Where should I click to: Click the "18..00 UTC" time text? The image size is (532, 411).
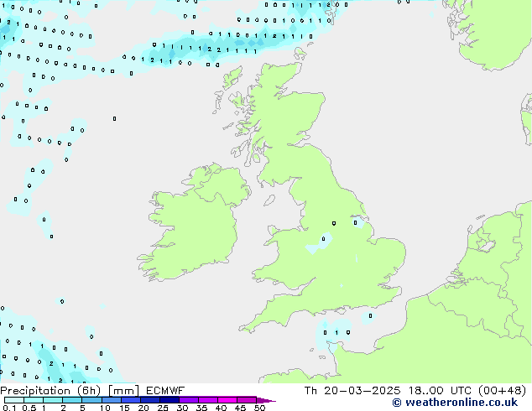pos(440,391)
